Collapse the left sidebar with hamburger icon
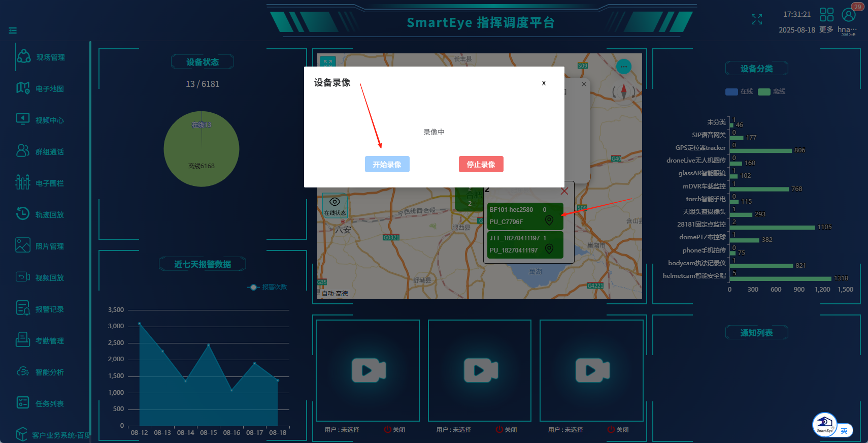The image size is (868, 443). pos(13,30)
